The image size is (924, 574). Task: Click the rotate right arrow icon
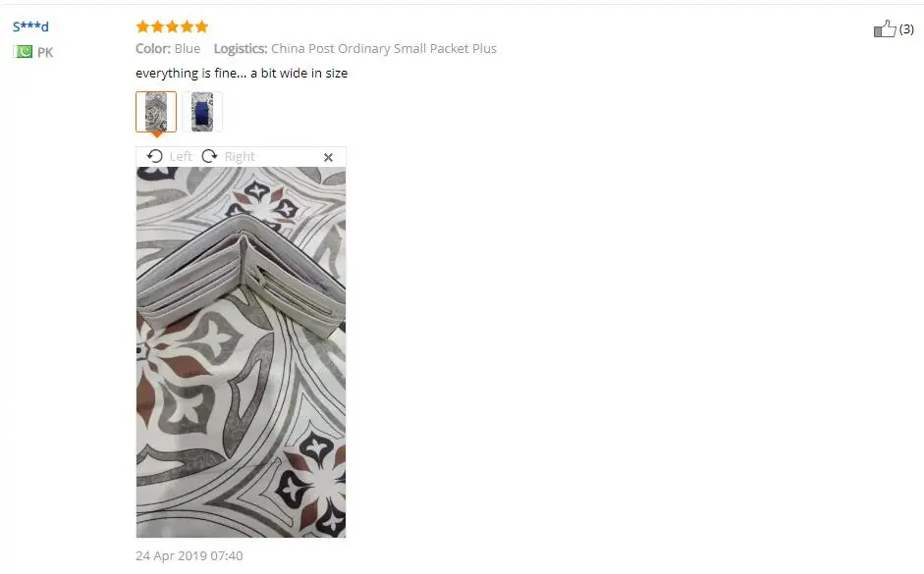pos(209,156)
